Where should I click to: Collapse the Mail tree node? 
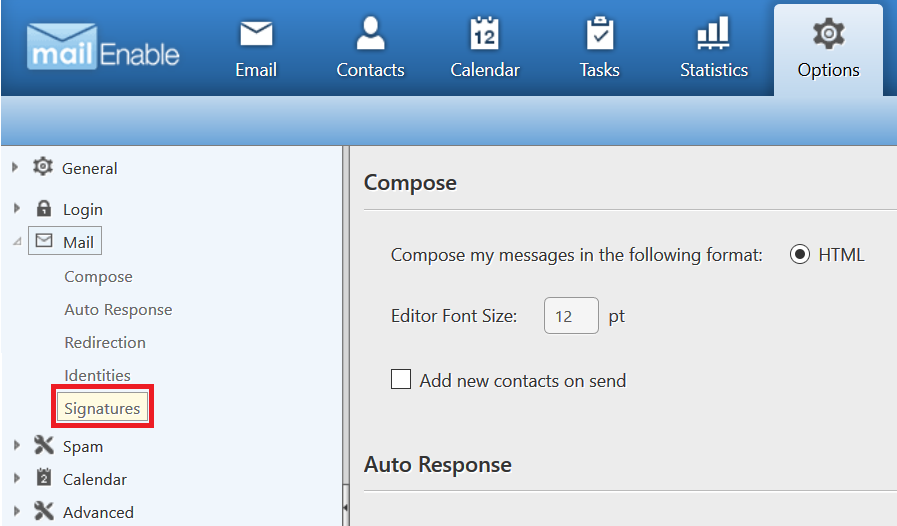point(17,242)
